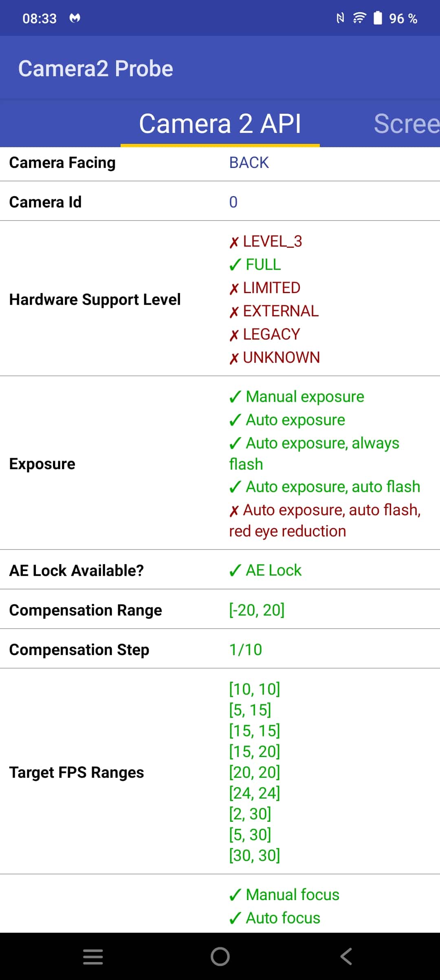The height and width of the screenshot is (980, 440).
Task: Open the recent apps menu icon
Action: click(x=93, y=956)
